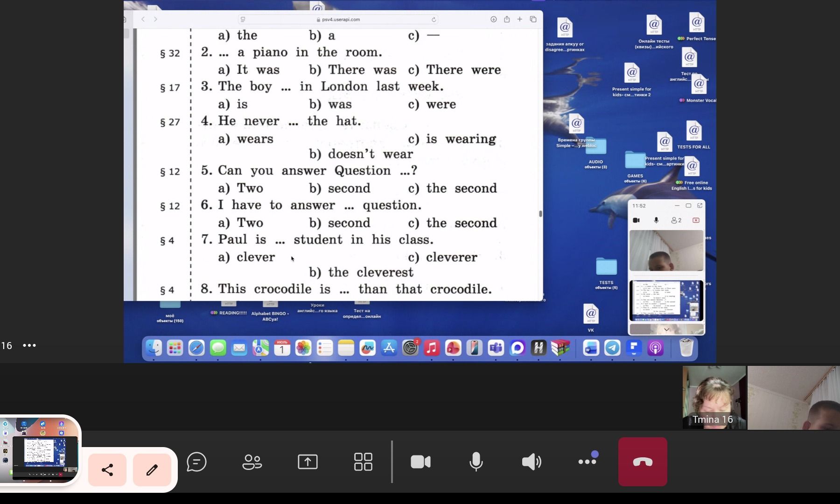This screenshot has width=840, height=504.
Task: Select the Tmina 16 participant video tile
Action: (714, 398)
